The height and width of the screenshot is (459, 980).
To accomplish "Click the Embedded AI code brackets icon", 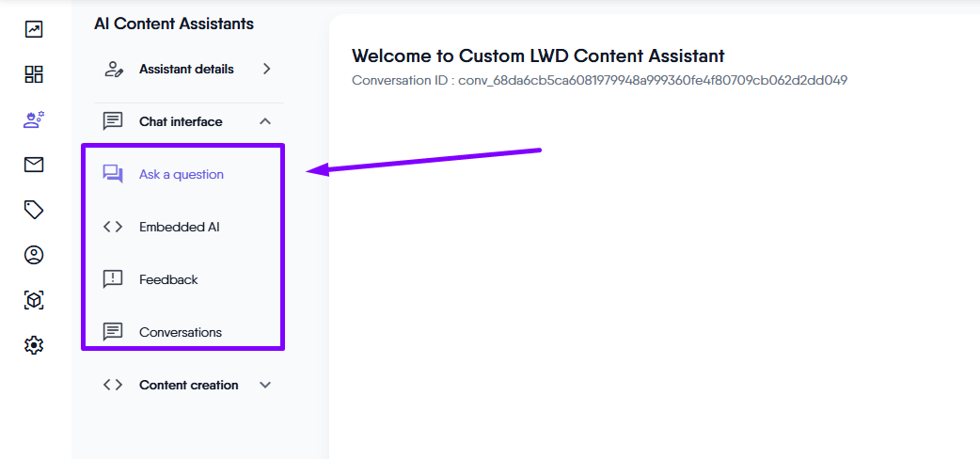I will pyautogui.click(x=113, y=227).
